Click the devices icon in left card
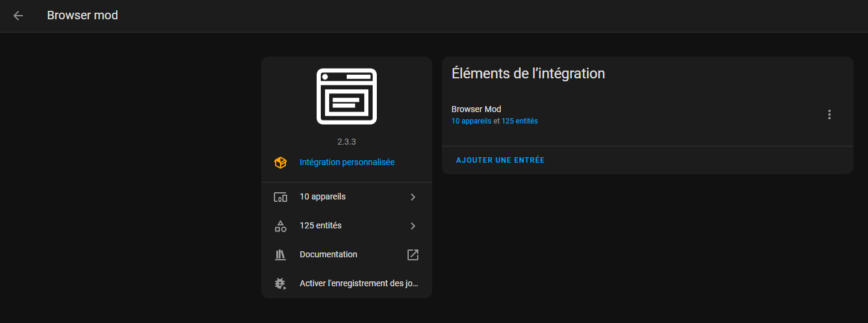 tap(281, 197)
